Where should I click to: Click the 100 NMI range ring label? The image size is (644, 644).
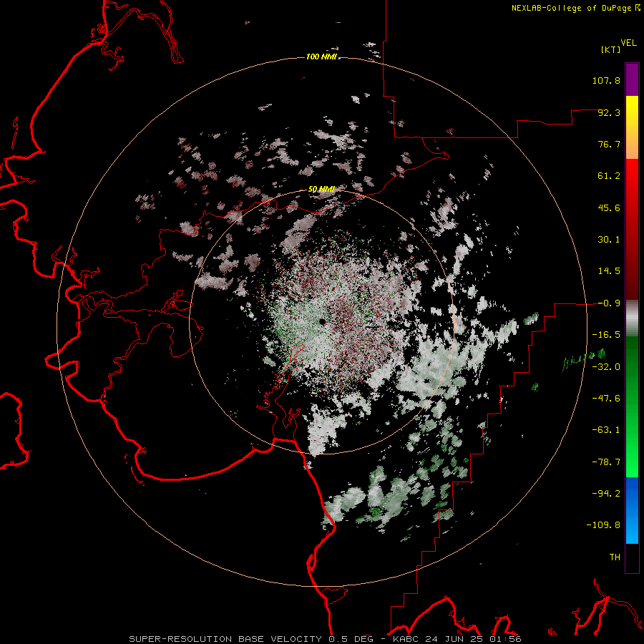(321, 57)
